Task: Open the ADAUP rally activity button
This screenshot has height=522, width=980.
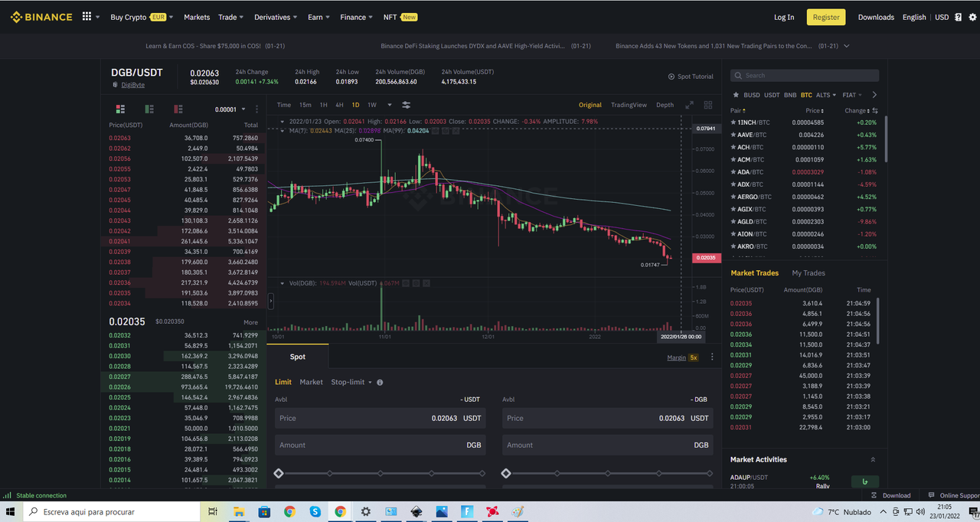Action: [x=865, y=481]
